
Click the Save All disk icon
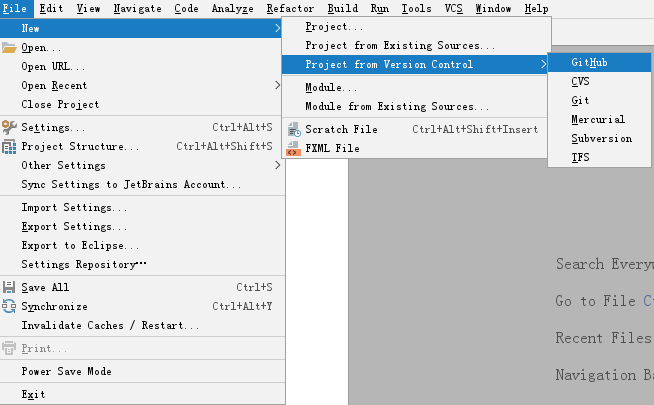(x=10, y=287)
